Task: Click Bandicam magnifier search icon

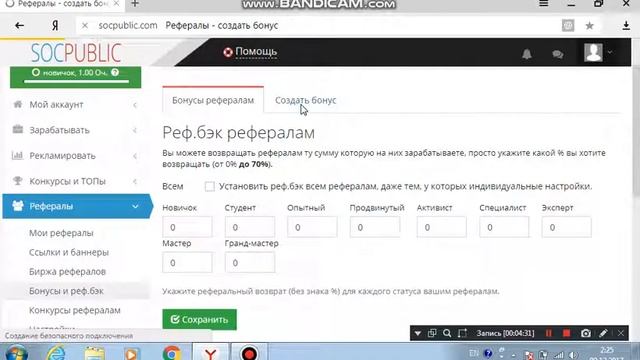Action: tap(447, 333)
